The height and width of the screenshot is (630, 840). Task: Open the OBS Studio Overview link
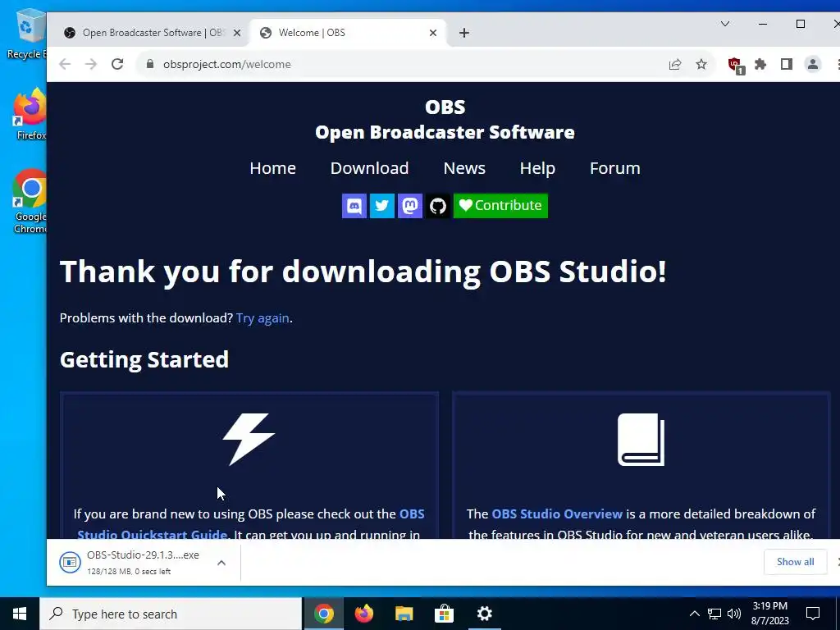coord(557,514)
